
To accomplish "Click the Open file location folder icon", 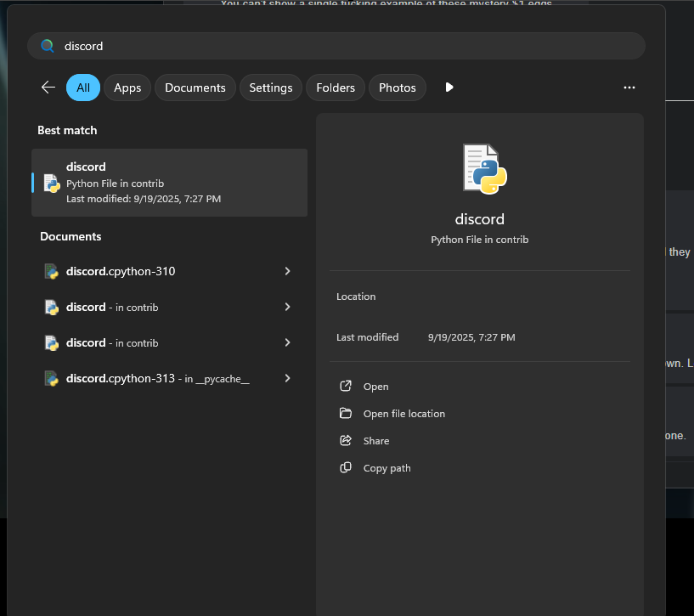I will (x=346, y=414).
